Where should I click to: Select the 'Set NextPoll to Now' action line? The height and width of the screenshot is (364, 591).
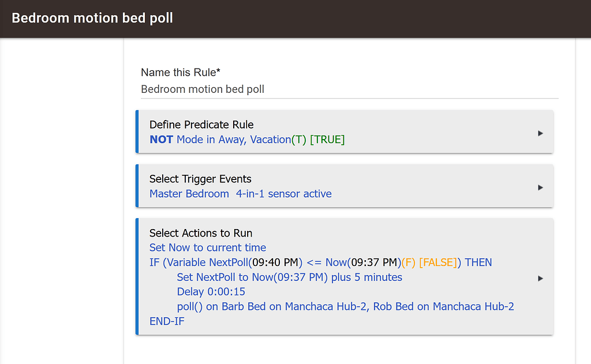pyautogui.click(x=289, y=277)
